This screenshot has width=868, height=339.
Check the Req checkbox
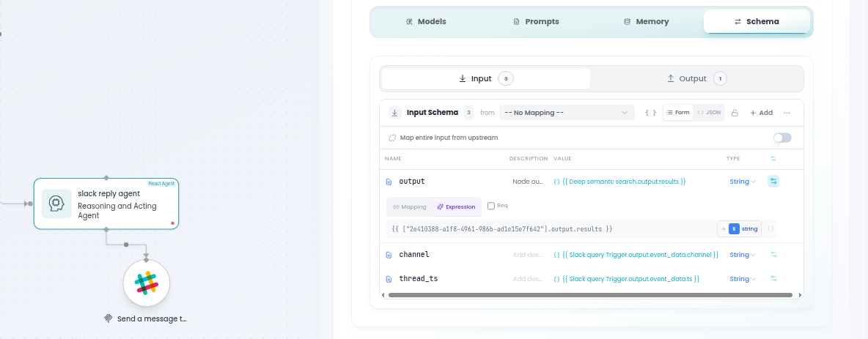pyautogui.click(x=491, y=206)
